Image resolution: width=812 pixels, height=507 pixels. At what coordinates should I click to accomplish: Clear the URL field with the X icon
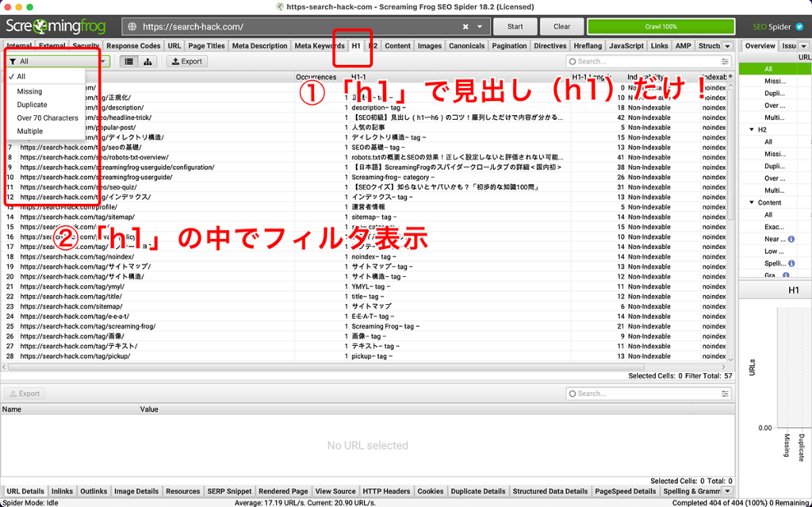pos(465,26)
